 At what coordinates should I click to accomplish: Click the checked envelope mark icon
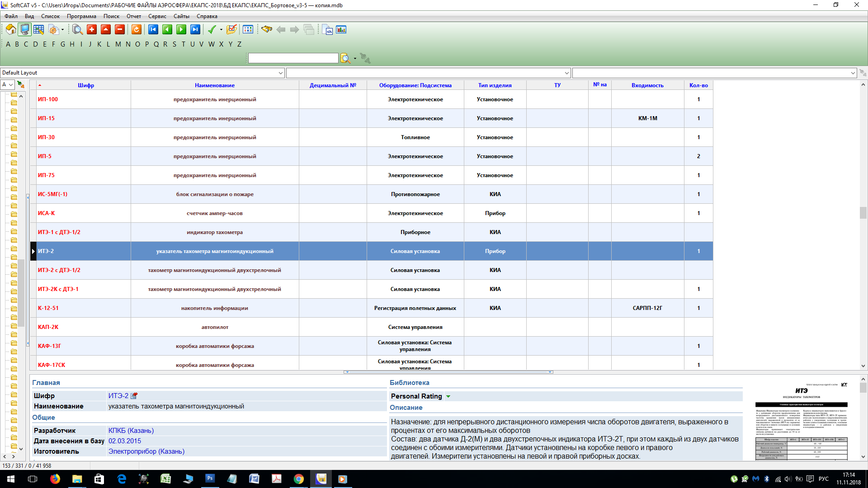pos(231,30)
